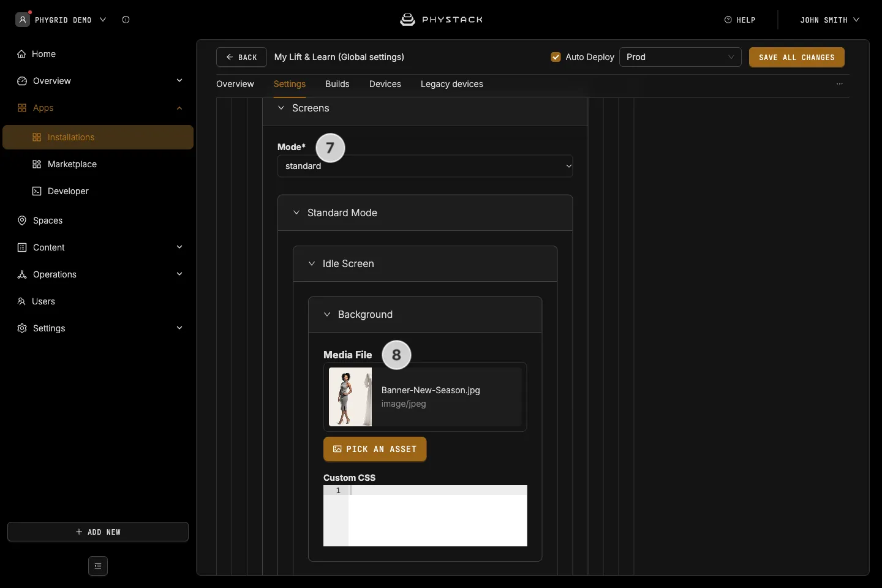Click SAVE ALL CHANGES button
The width and height of the screenshot is (882, 588).
pos(797,57)
